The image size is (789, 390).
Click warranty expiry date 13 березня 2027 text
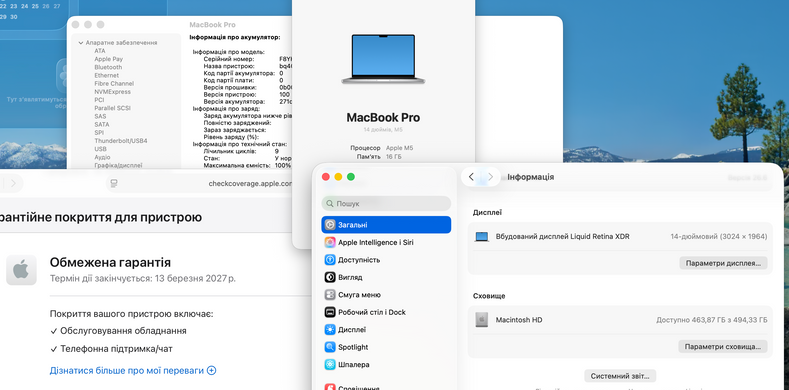(x=195, y=278)
